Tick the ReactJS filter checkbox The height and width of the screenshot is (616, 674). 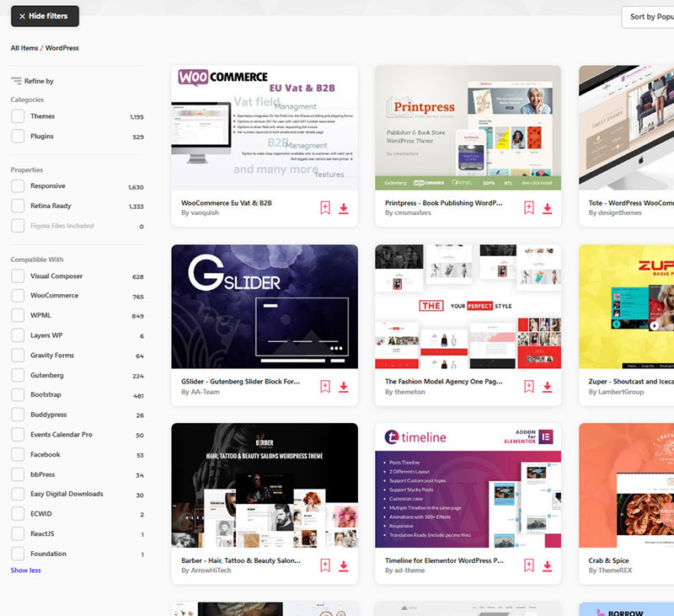coord(18,533)
